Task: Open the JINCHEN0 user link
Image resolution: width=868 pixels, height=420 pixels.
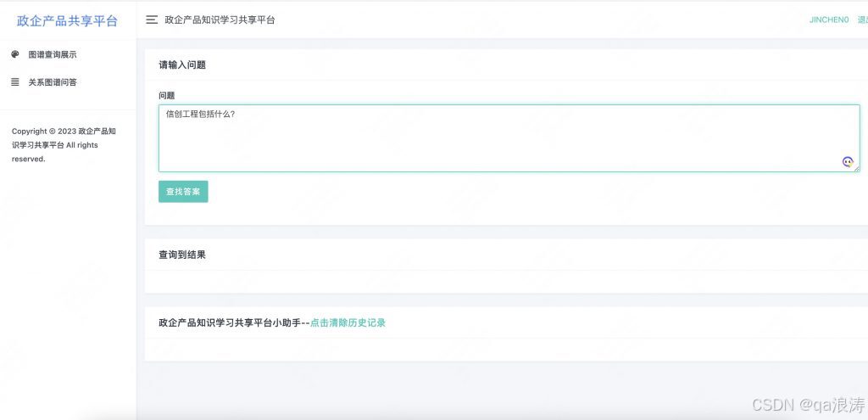Action: pyautogui.click(x=829, y=20)
